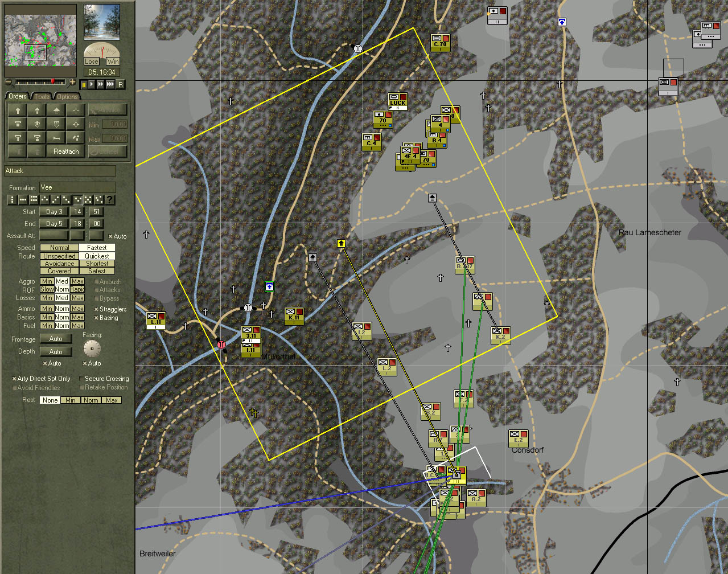Screen dimensions: 728x574
Task: Select the horizontal bar Rest order icon
Action: pyautogui.click(x=56, y=138)
